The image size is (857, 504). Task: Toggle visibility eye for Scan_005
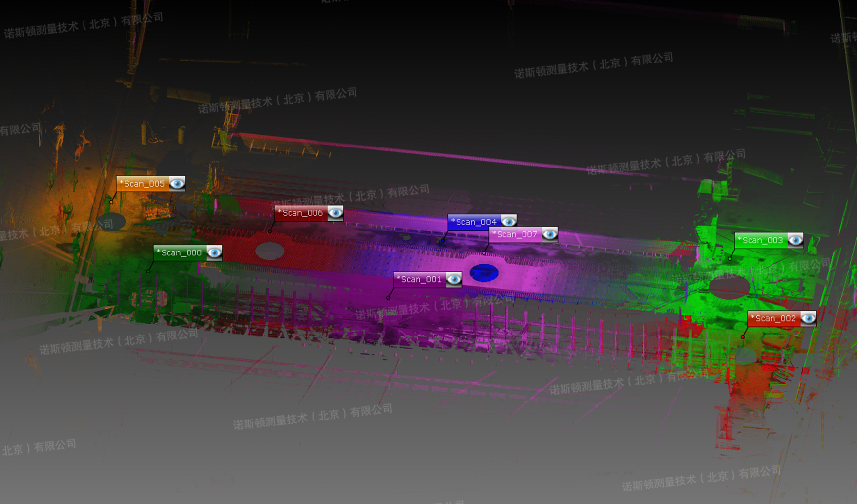click(177, 184)
